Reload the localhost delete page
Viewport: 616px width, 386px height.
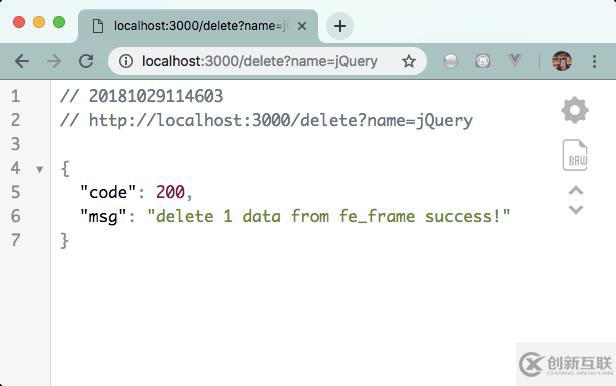click(x=86, y=61)
